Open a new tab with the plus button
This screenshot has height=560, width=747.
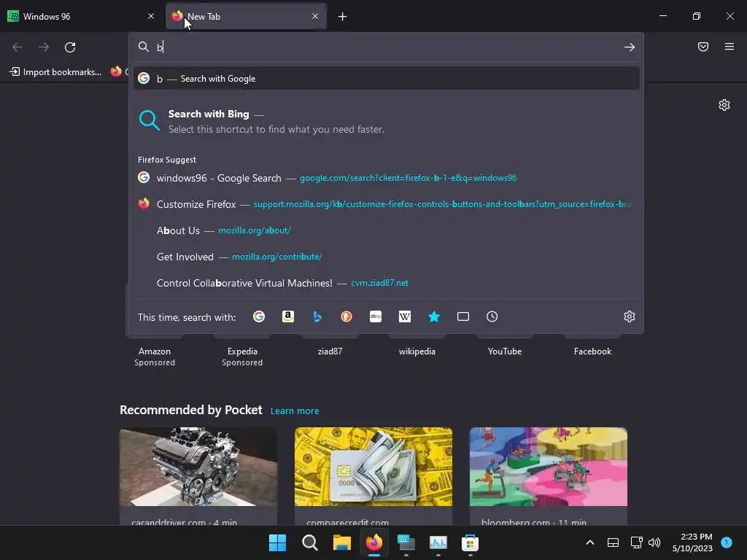[x=343, y=17]
